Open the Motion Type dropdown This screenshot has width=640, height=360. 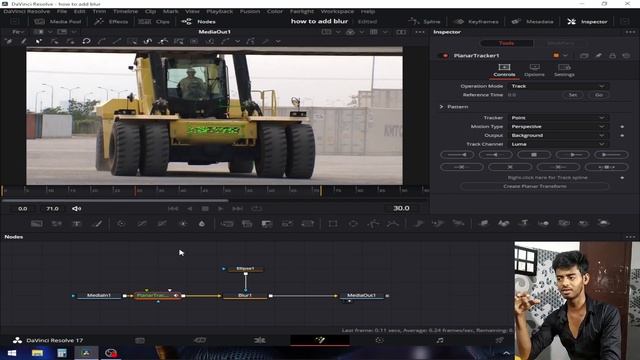click(558, 127)
